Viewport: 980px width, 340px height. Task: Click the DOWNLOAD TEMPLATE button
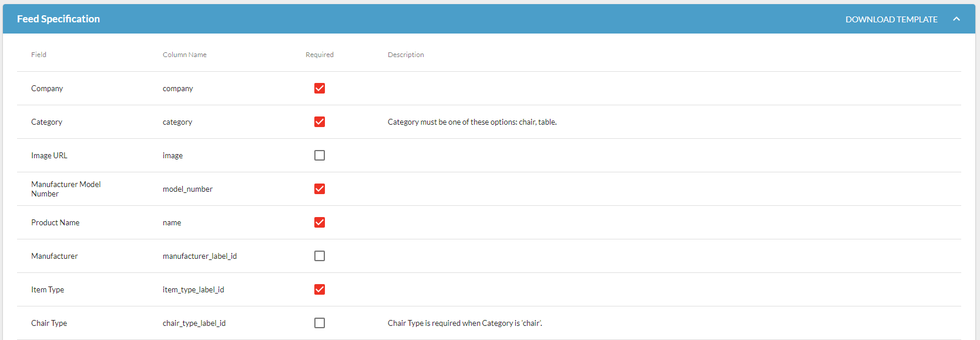pyautogui.click(x=891, y=19)
